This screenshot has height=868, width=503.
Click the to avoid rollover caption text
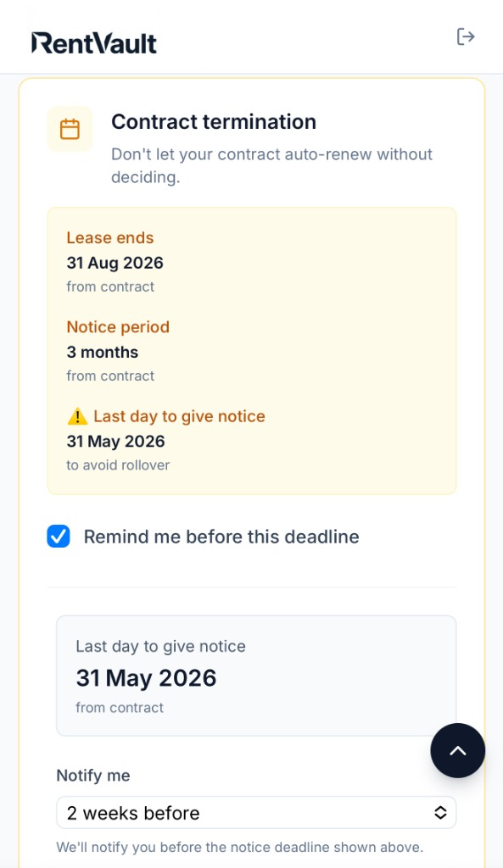[x=117, y=465]
